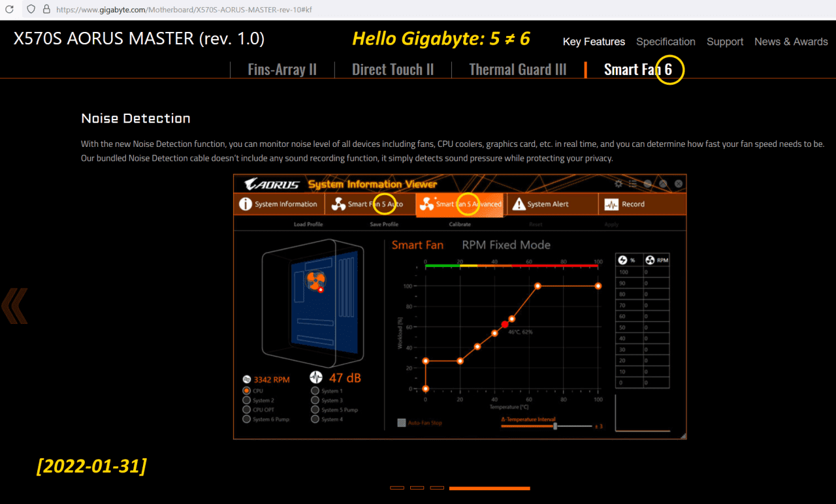The height and width of the screenshot is (504, 836).
Task: Click the waveform icon on Record tab
Action: tap(611, 204)
